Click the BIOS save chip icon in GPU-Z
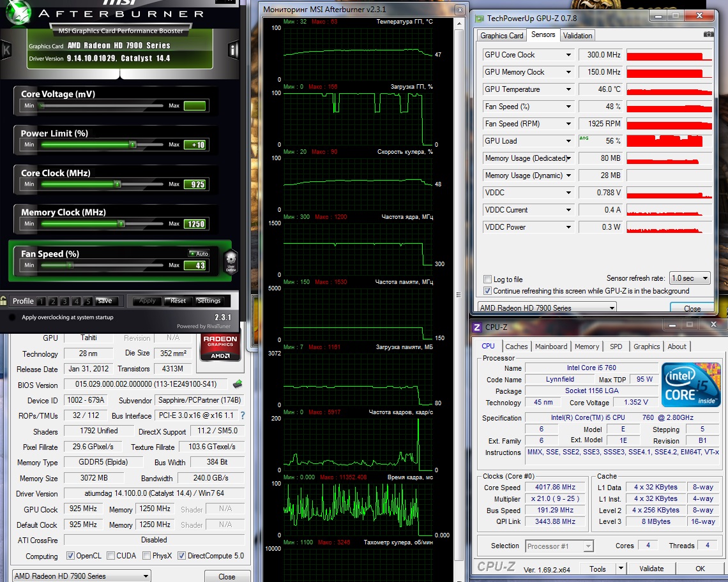The image size is (728, 582). pos(238,384)
